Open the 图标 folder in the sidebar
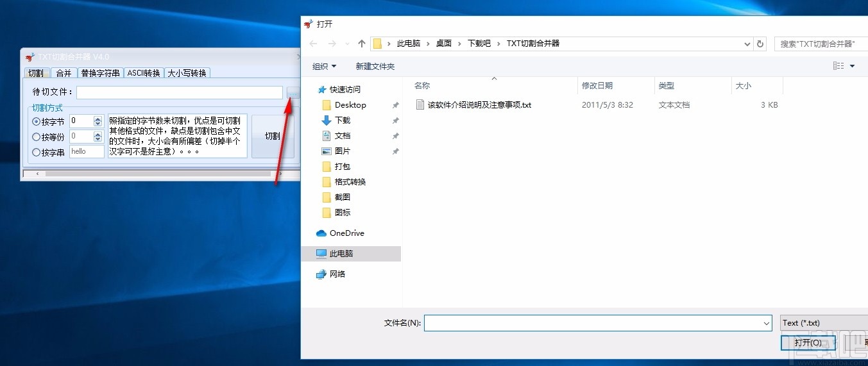The image size is (868, 366). (343, 212)
